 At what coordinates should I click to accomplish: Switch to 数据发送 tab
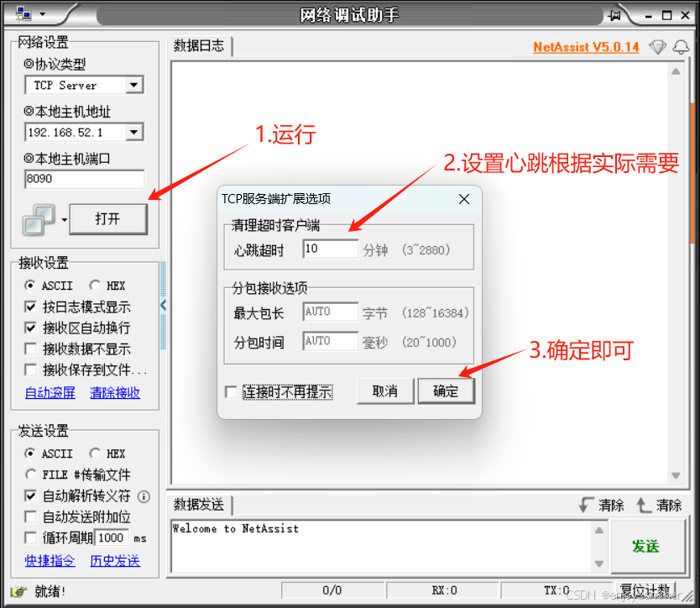coord(199,505)
